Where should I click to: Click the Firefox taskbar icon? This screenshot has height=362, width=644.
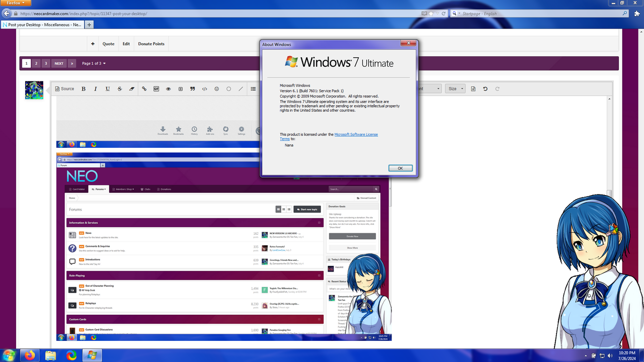pyautogui.click(x=30, y=355)
